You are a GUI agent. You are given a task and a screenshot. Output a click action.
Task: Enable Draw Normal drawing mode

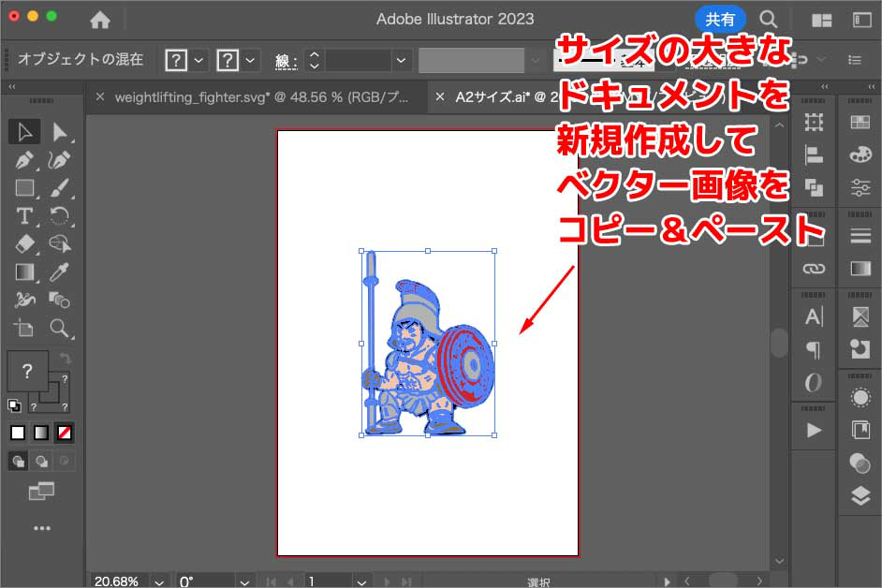coord(18,461)
